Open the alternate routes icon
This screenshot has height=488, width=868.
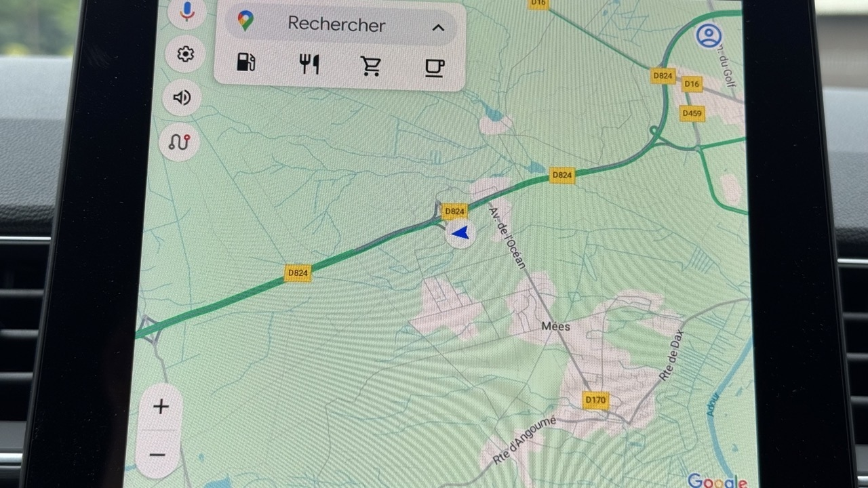[x=180, y=142]
